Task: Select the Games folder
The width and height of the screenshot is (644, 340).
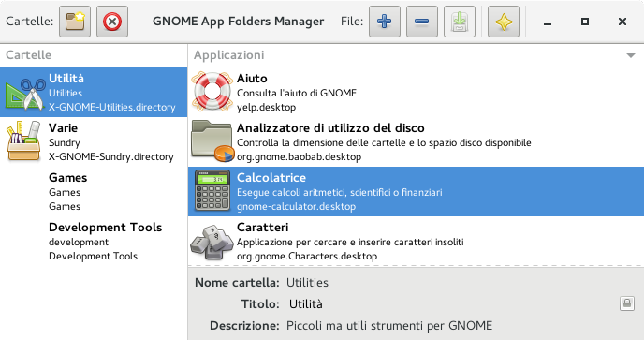Action: click(x=94, y=192)
